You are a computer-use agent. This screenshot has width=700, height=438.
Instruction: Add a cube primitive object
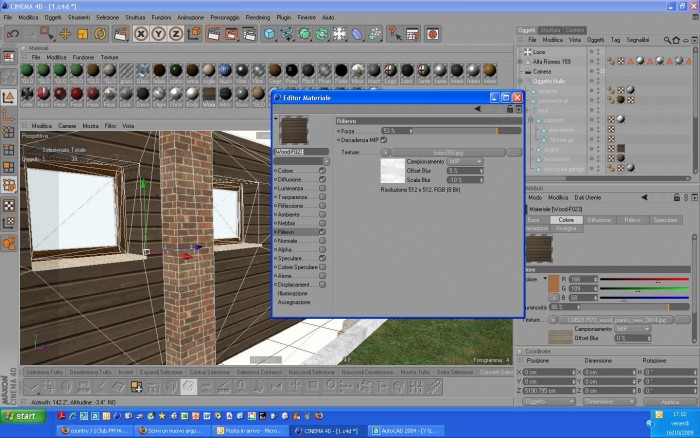click(x=269, y=34)
